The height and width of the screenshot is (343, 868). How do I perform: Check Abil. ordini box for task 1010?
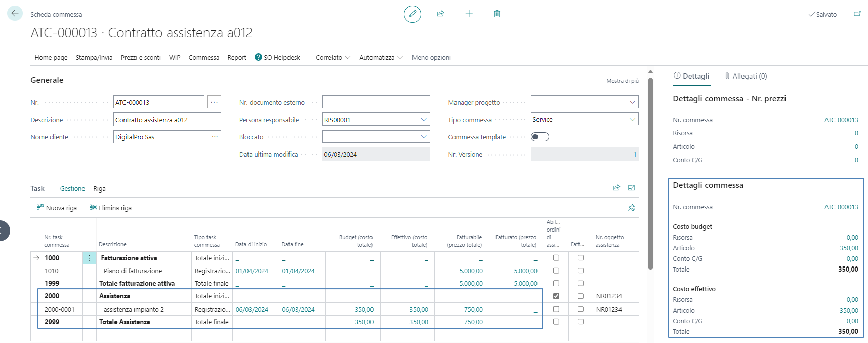pos(556,271)
